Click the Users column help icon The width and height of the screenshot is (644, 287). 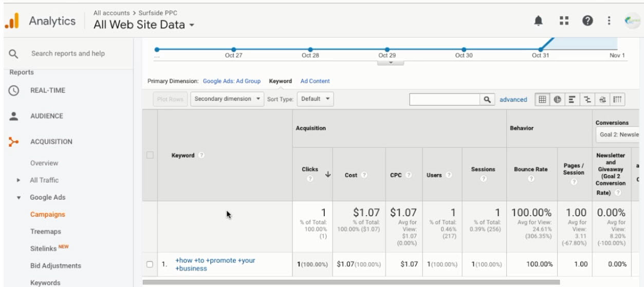[449, 175]
